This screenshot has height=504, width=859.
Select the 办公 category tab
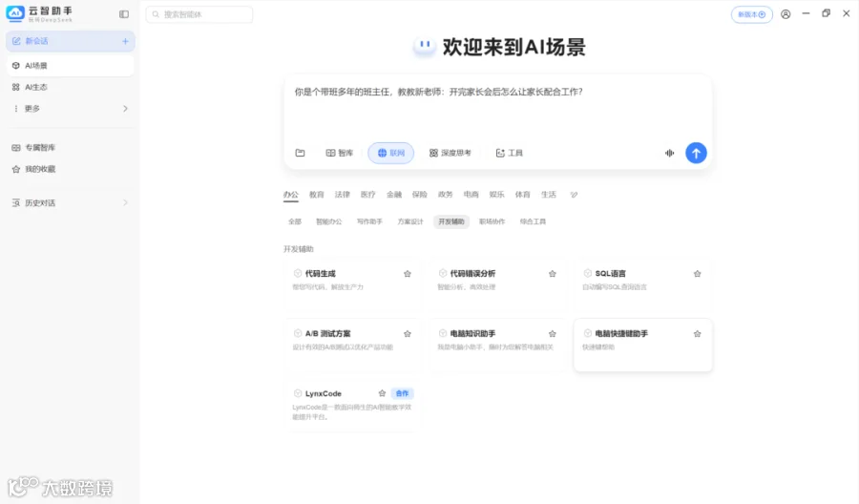tap(291, 195)
